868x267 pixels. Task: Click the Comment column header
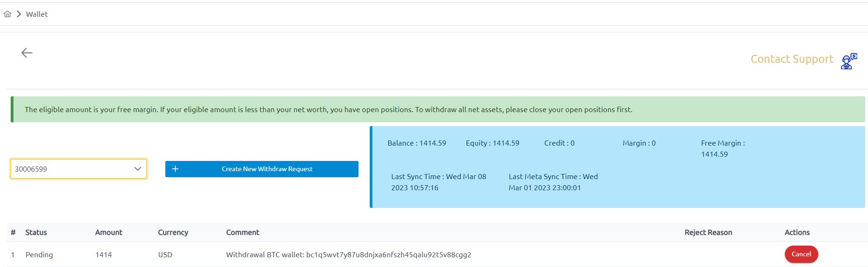pos(242,232)
